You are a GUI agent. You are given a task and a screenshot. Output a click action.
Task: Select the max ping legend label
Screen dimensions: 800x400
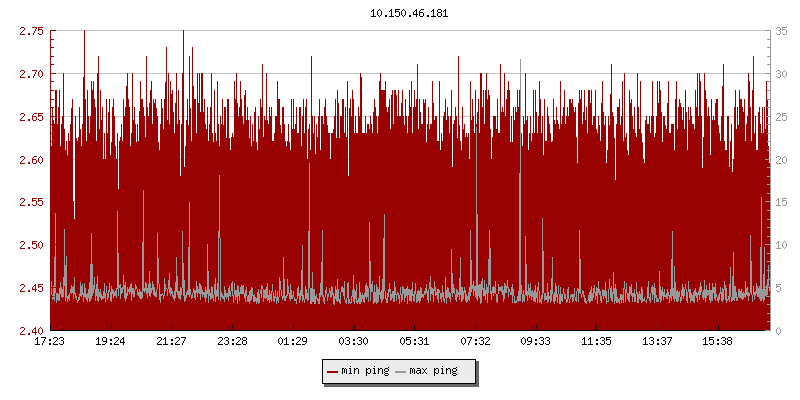(x=433, y=372)
